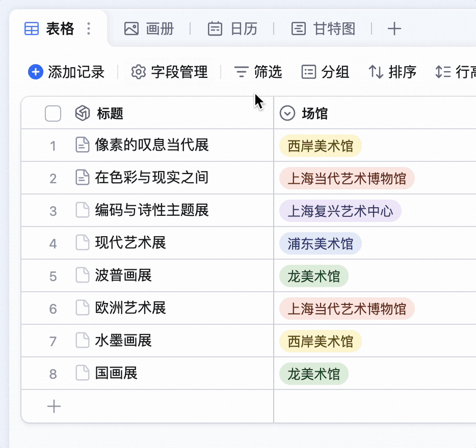Select the 水墨画展 title cell
The width and height of the screenshot is (476, 448).
(147, 341)
